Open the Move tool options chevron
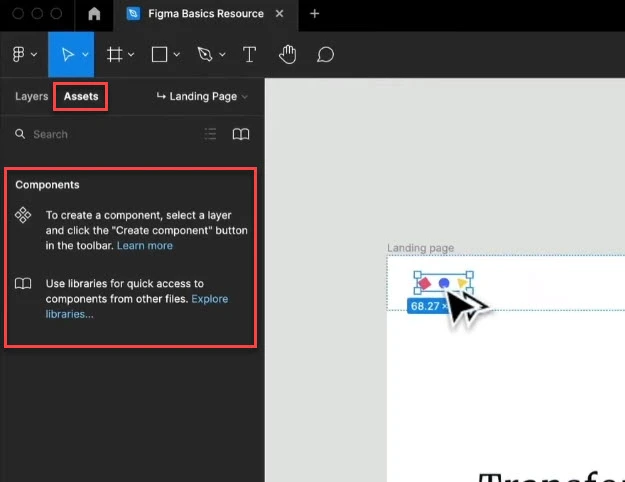The width and height of the screenshot is (625, 482). pyautogui.click(x=85, y=54)
